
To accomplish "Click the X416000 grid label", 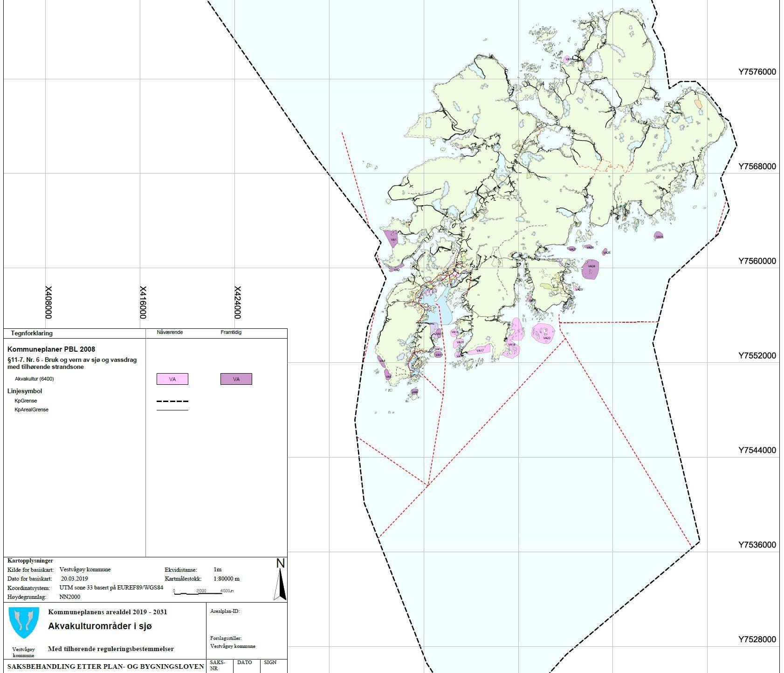I will coord(143,302).
